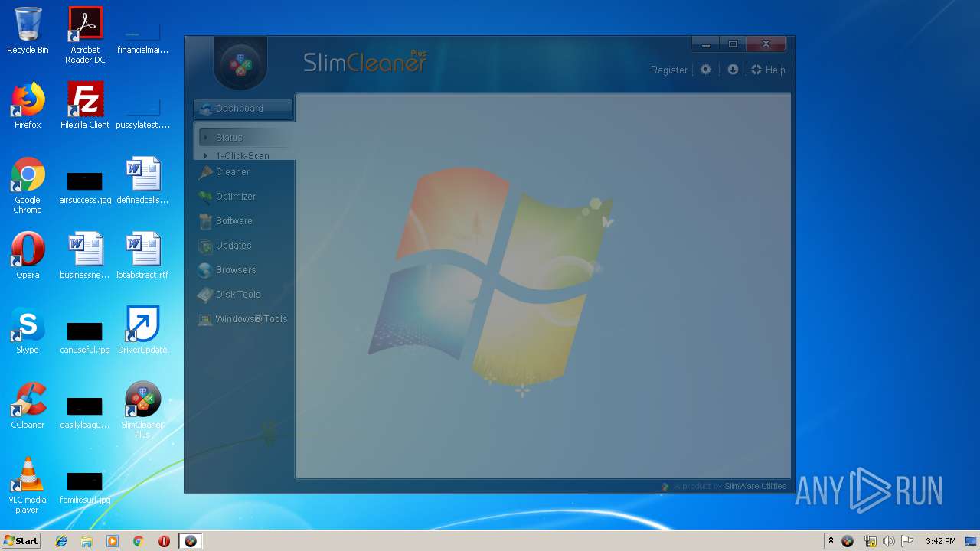Screen dimensions: 980x551
Task: Click SlimCleaner taskbar button
Action: 190,541
